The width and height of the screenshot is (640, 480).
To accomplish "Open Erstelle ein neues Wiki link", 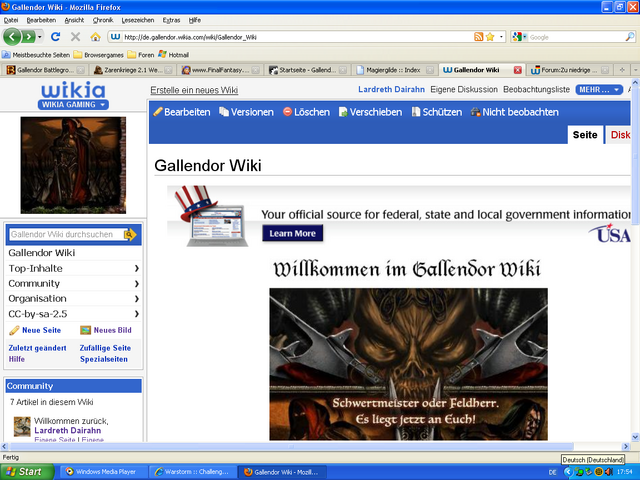I will point(194,90).
